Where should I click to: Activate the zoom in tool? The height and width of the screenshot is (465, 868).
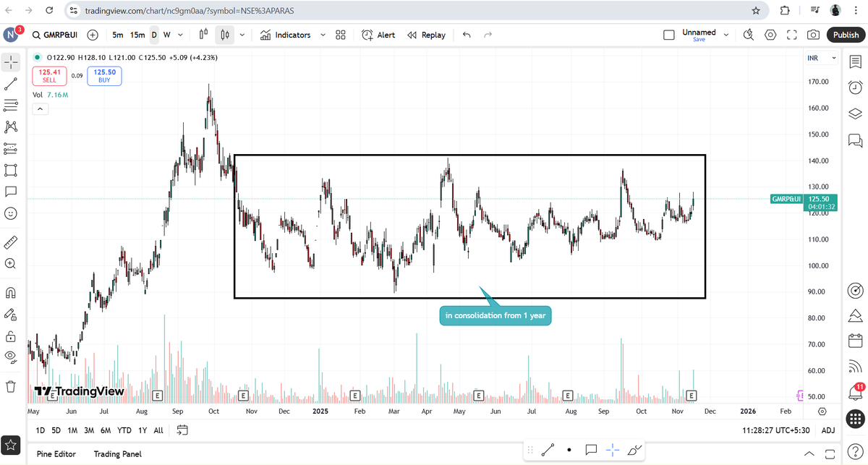11,263
